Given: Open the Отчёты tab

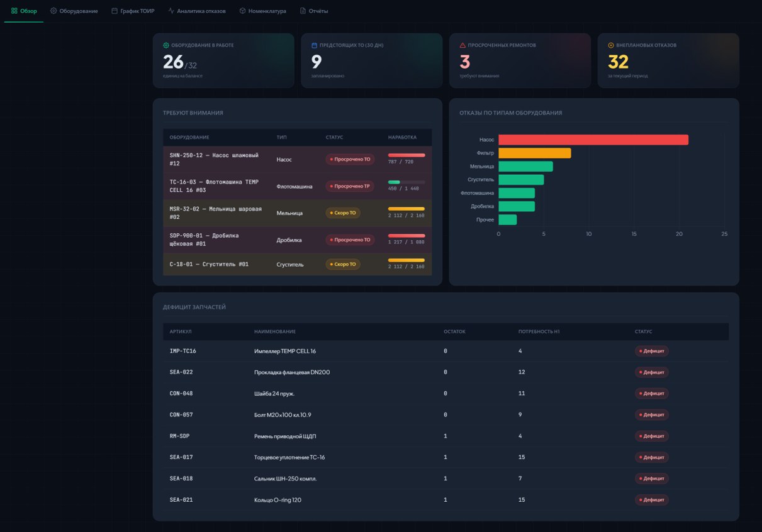Looking at the screenshot, I should (x=314, y=11).
